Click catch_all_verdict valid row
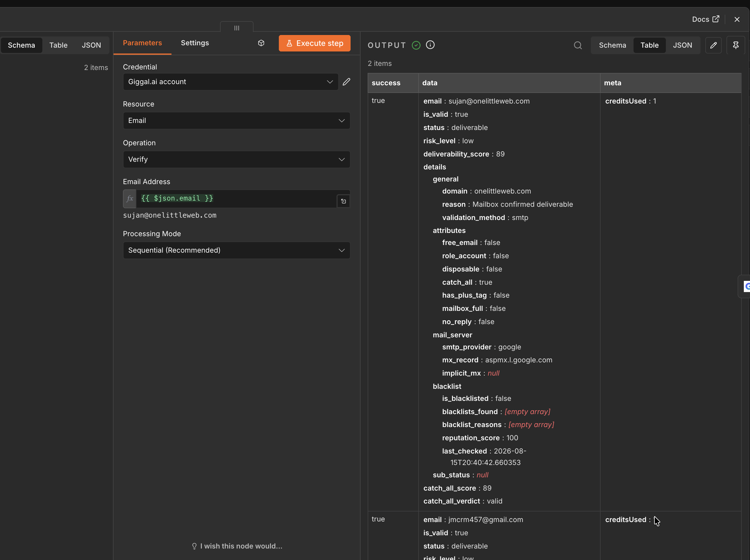This screenshot has width=750, height=560. point(463,501)
